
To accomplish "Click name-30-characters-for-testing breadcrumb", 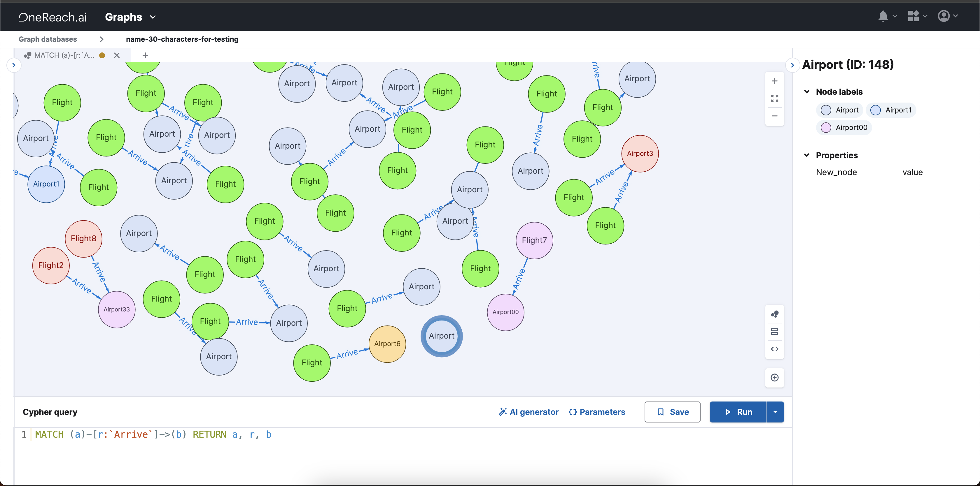I will (x=182, y=39).
